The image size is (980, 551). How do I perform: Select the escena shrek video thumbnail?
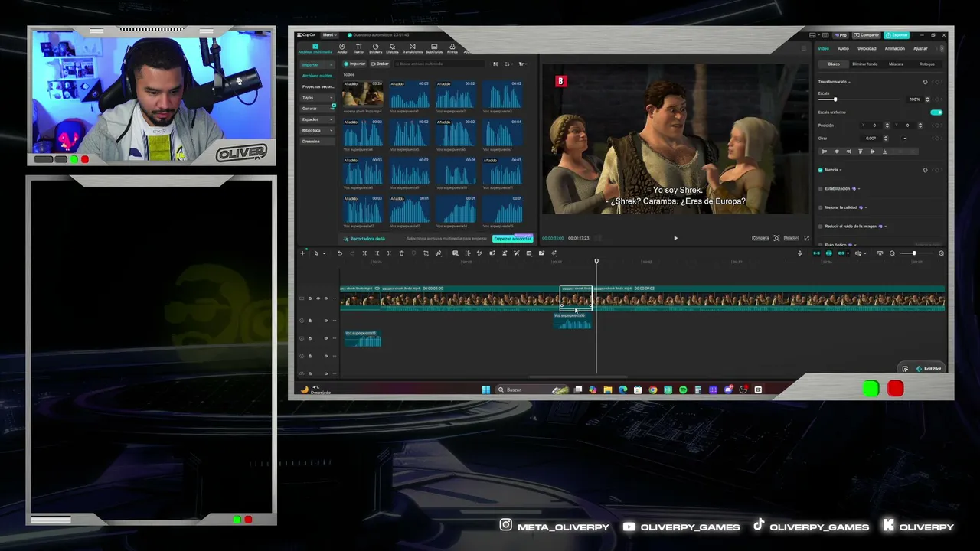[x=363, y=93]
